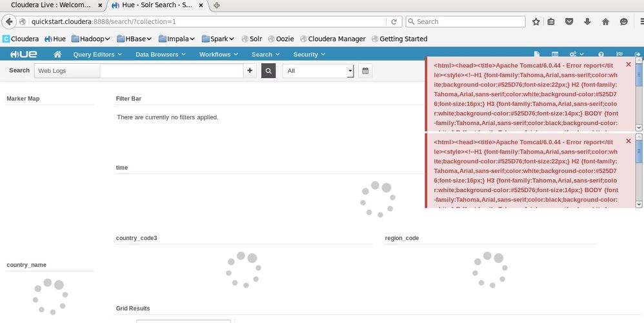Screen dimensions: 644x323
Task: Open the Query Editors menu
Action: point(97,54)
